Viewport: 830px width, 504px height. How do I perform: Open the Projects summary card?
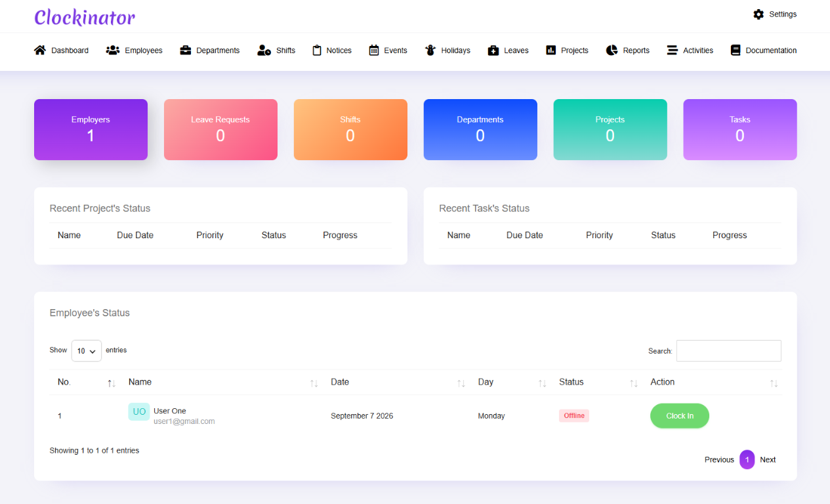point(610,129)
